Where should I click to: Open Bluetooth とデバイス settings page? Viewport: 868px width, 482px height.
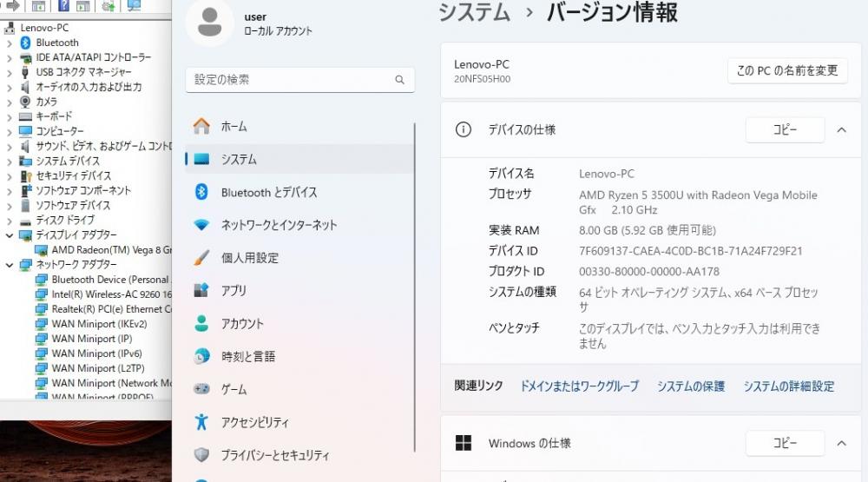point(299,192)
